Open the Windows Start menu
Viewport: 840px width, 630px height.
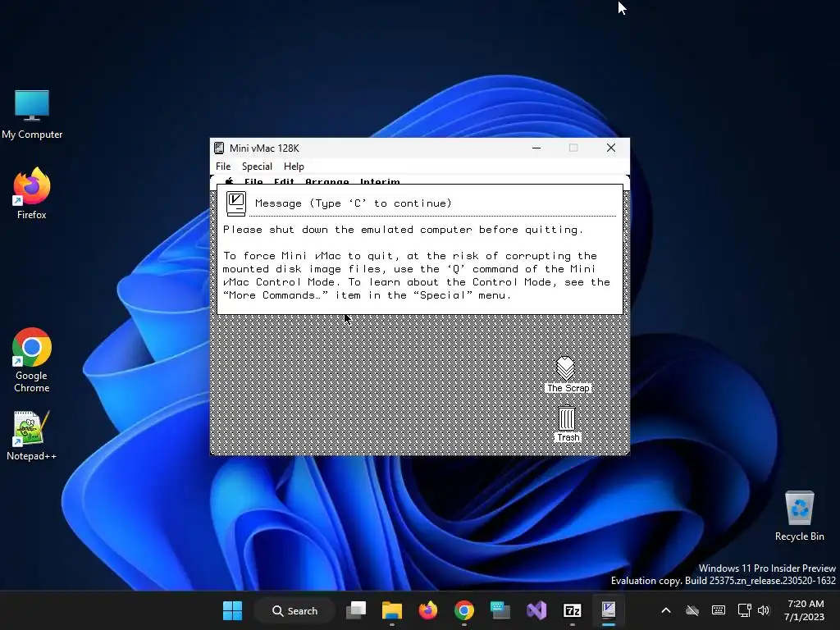coord(232,610)
